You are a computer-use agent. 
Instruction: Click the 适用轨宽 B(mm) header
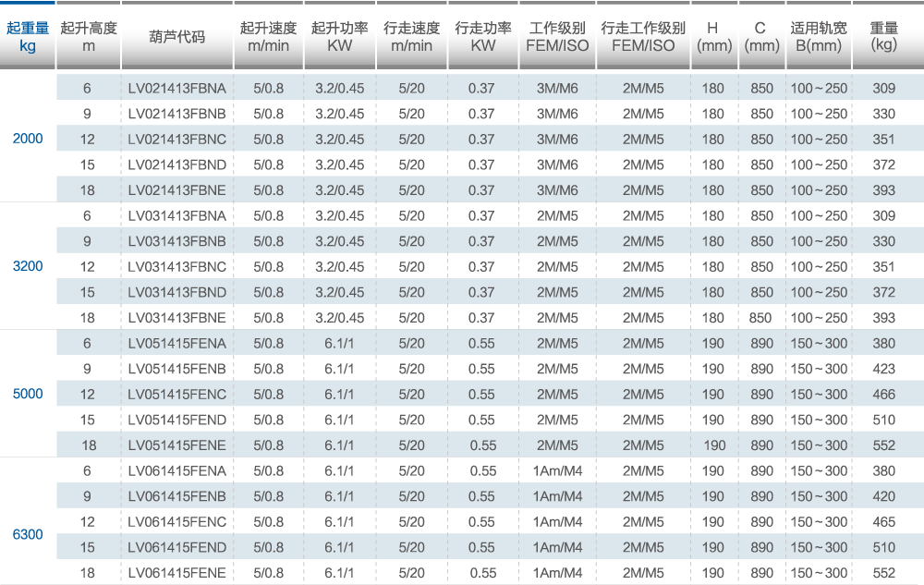click(x=818, y=37)
